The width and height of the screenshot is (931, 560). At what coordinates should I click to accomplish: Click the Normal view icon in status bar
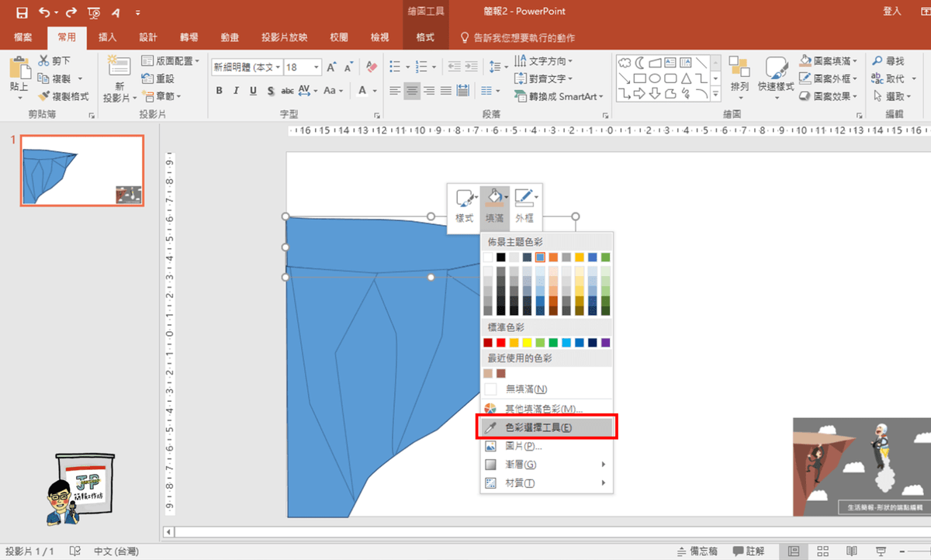point(794,551)
